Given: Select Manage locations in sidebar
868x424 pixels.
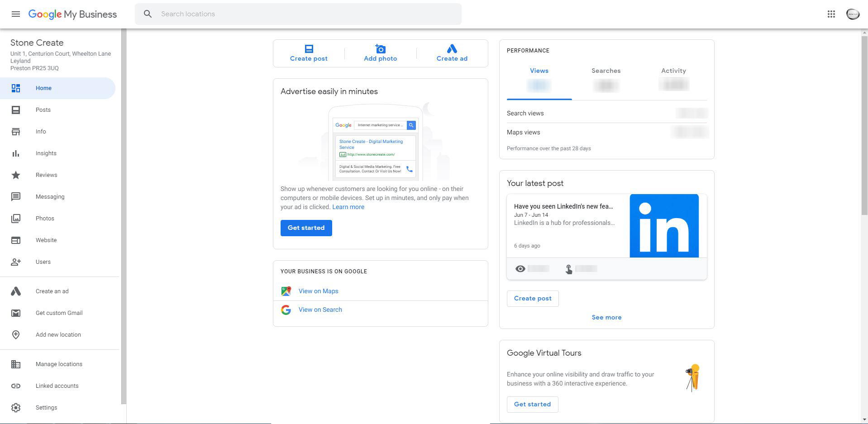Looking at the screenshot, I should (x=58, y=364).
